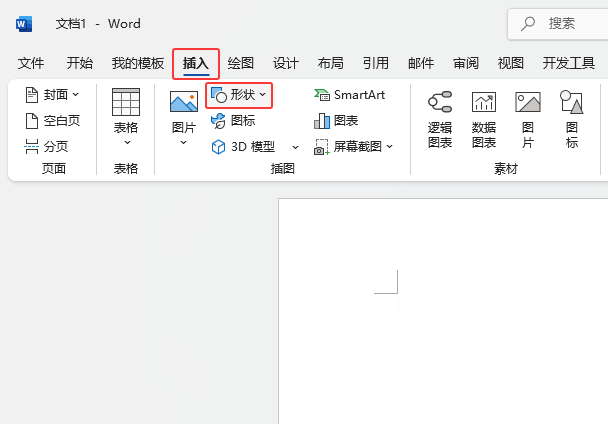The image size is (608, 424).
Task: Open the 封面 cover page dropdown
Action: tap(52, 95)
